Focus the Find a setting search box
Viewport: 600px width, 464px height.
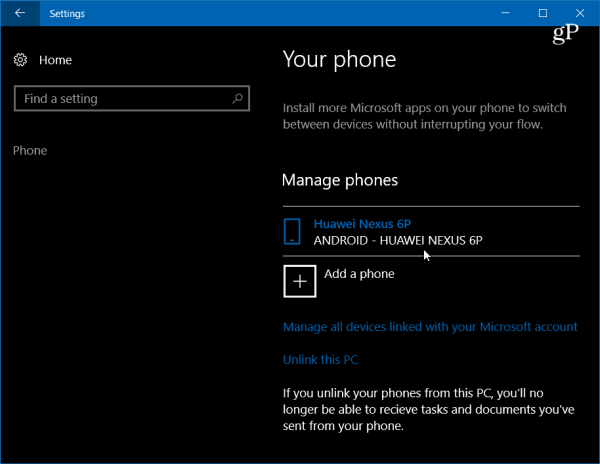(x=132, y=99)
